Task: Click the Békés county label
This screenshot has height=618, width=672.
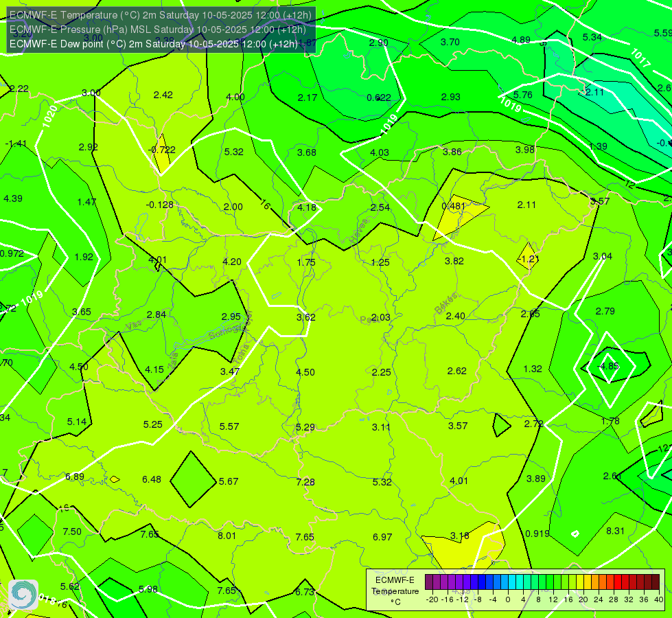Action: tap(446, 304)
